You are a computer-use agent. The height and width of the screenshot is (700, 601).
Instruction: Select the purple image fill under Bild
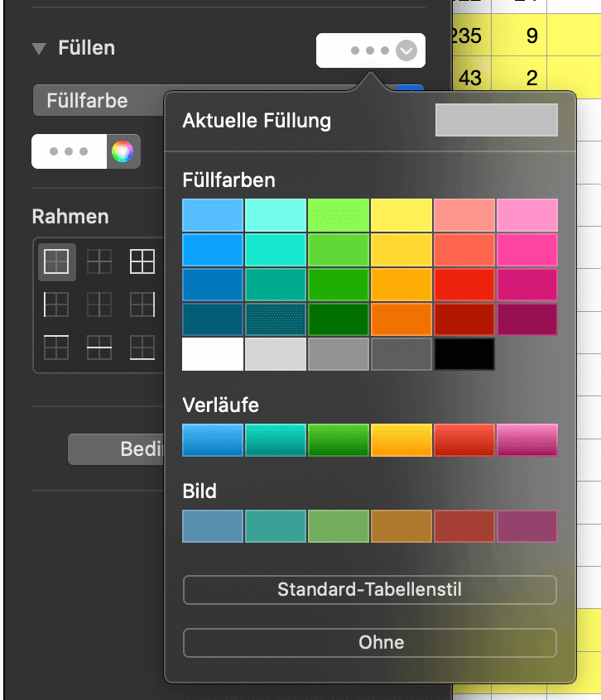tap(527, 526)
